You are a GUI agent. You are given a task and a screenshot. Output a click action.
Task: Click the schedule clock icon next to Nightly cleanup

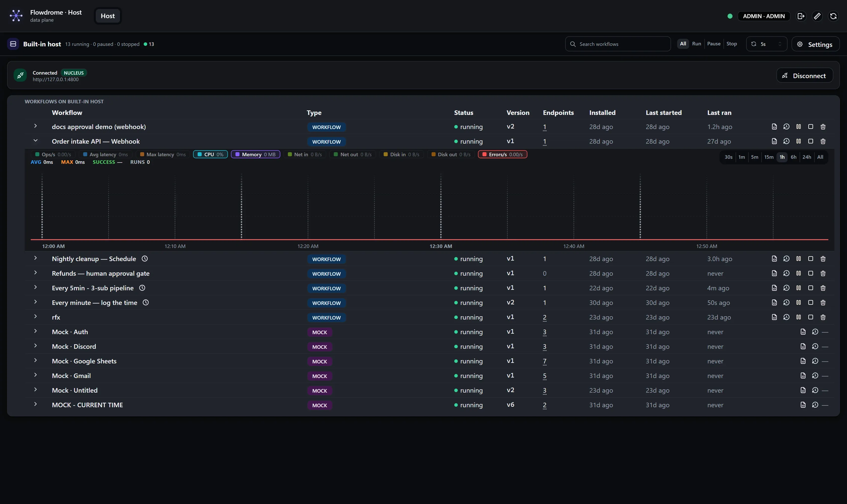pos(145,259)
